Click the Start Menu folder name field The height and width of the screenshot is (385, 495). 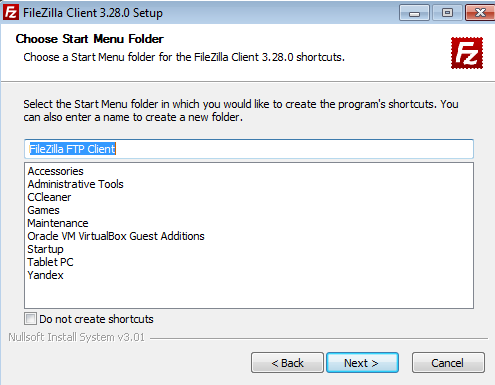(x=249, y=149)
